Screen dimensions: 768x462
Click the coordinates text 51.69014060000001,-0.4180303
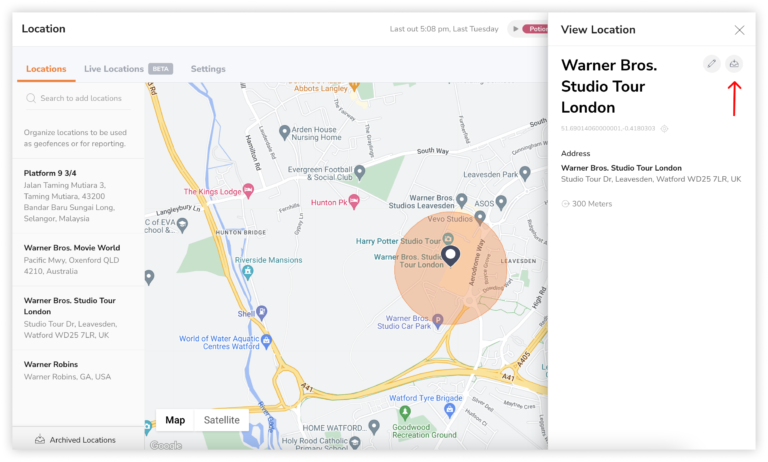[608, 129]
